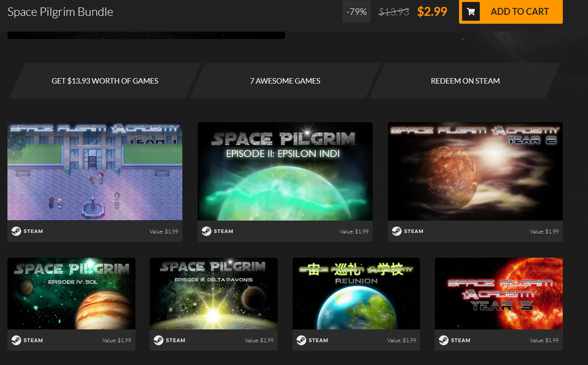Click Value: $1.99 under Academy Year 3
The width and height of the screenshot is (588, 365).
[544, 340]
